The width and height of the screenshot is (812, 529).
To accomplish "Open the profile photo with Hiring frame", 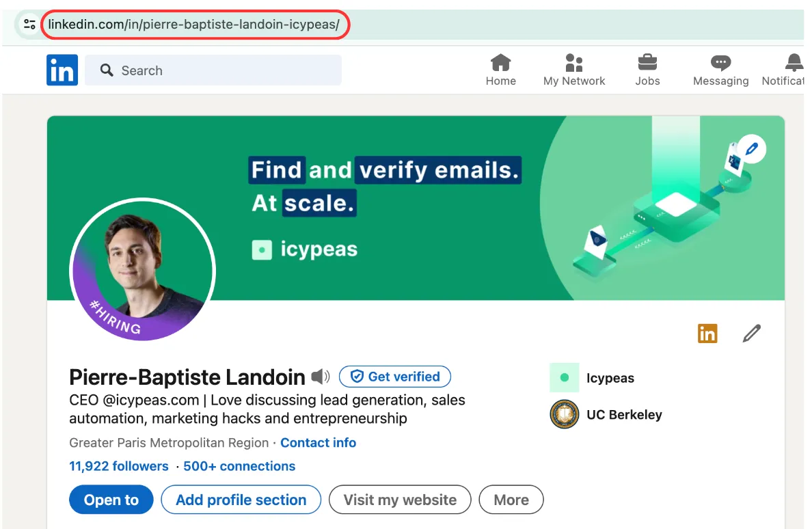I will (x=142, y=270).
